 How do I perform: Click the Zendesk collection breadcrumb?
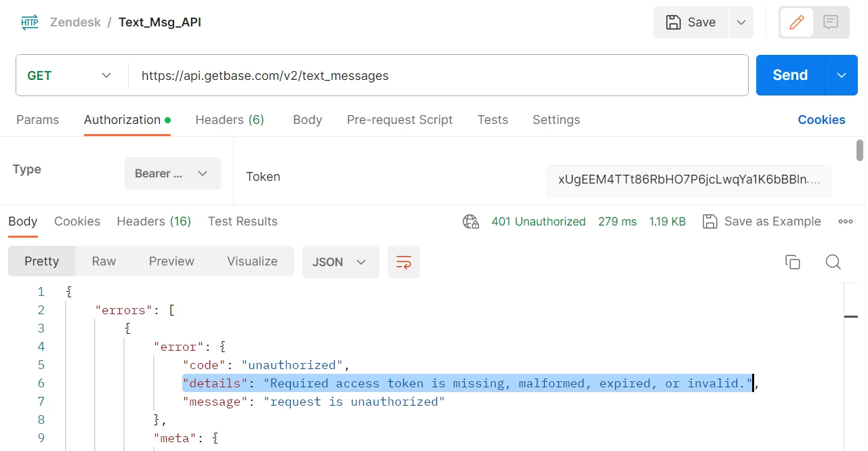coord(75,22)
